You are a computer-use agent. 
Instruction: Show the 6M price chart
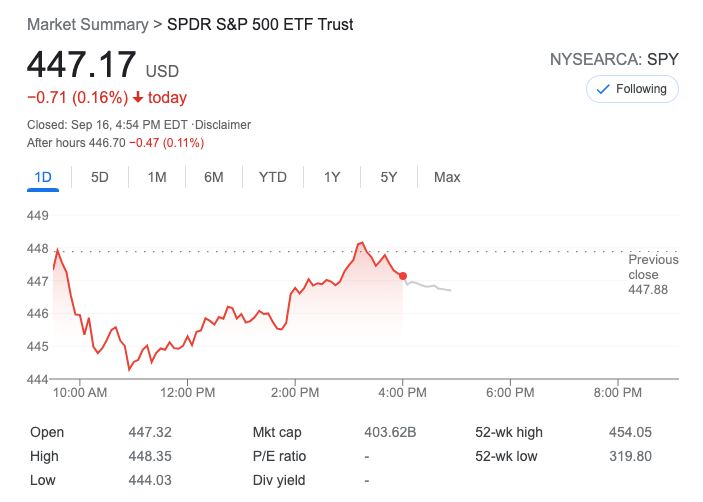[213, 177]
